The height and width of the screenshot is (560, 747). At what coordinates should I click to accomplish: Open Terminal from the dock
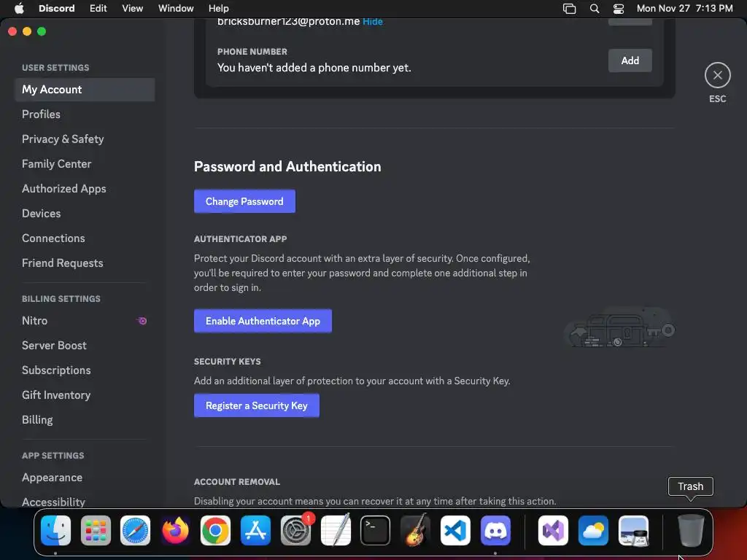(x=376, y=531)
